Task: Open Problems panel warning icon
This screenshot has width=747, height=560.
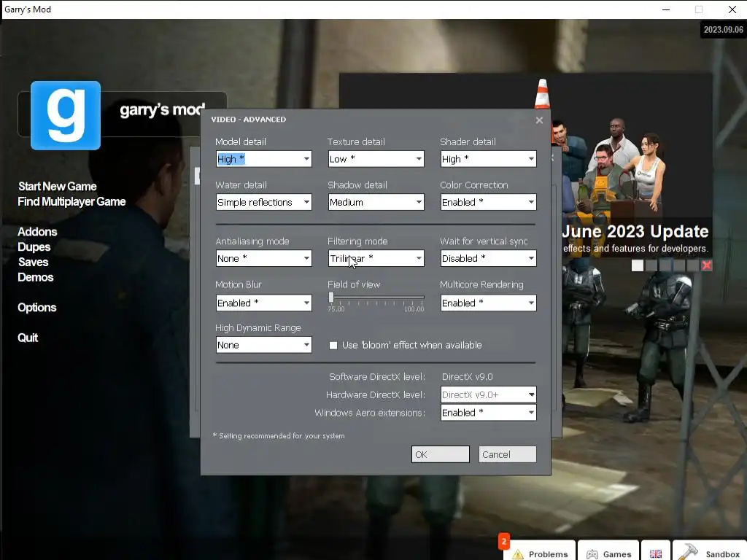Action: [517, 554]
